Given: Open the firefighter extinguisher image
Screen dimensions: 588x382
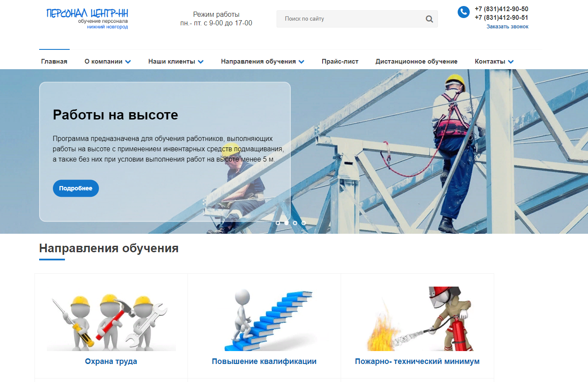Looking at the screenshot, I should tap(417, 319).
